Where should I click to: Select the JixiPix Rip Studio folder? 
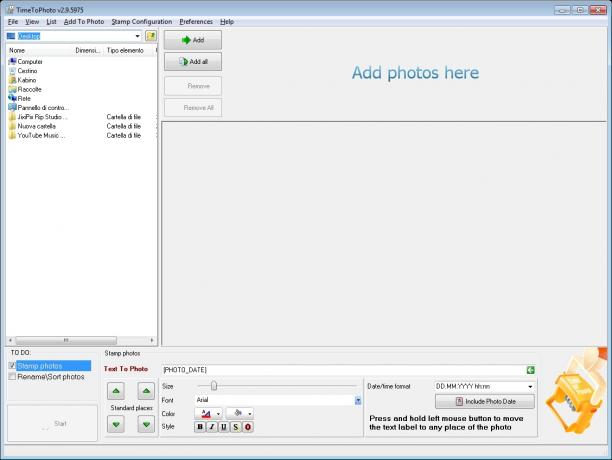tap(38, 117)
